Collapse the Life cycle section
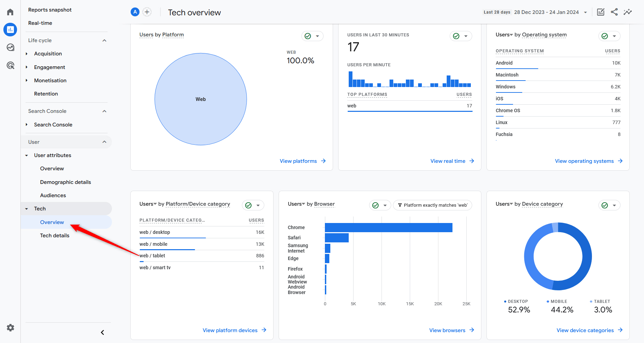Screen dimensions: 644x343 click(x=104, y=40)
